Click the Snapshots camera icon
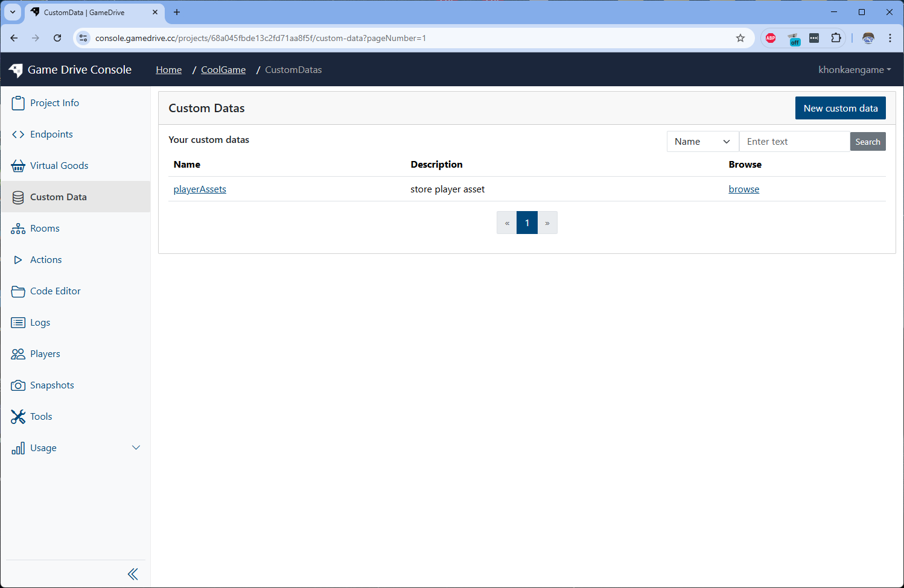Viewport: 904px width, 588px height. click(x=18, y=385)
